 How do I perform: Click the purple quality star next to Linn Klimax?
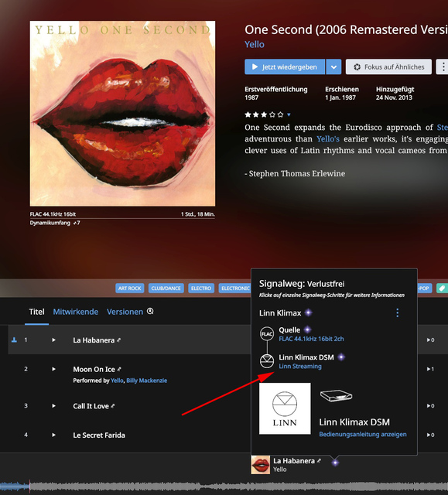pos(309,312)
